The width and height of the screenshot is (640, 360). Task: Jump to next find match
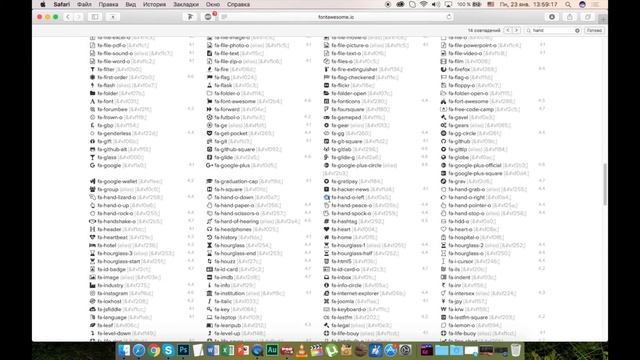coord(516,31)
